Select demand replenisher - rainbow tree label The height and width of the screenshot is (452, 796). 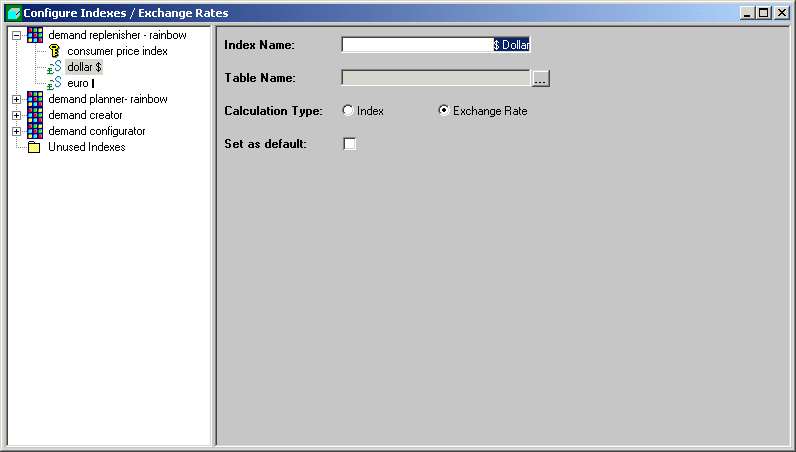pyautogui.click(x=117, y=35)
